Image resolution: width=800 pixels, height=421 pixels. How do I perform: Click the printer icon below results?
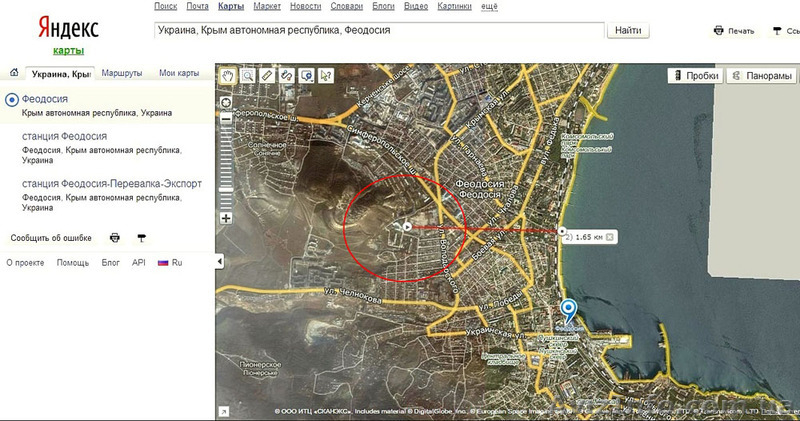[x=115, y=238]
